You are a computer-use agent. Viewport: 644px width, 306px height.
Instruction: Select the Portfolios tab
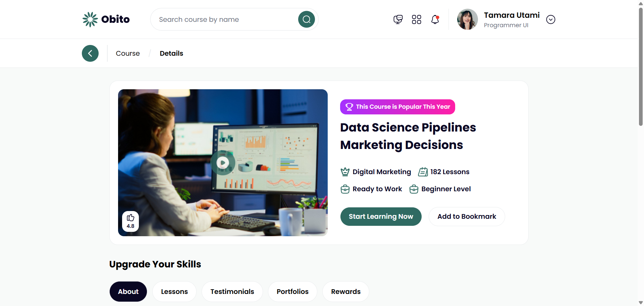[292, 292]
